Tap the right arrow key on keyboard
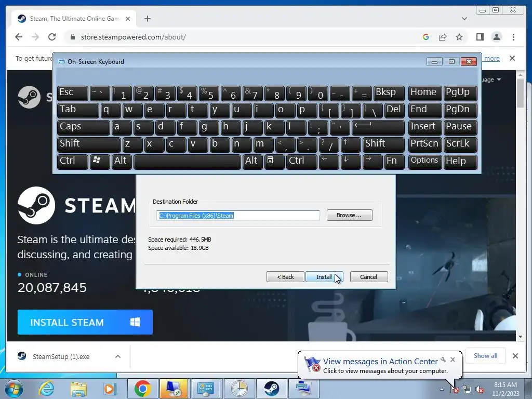This screenshot has height=399, width=532. (x=373, y=162)
